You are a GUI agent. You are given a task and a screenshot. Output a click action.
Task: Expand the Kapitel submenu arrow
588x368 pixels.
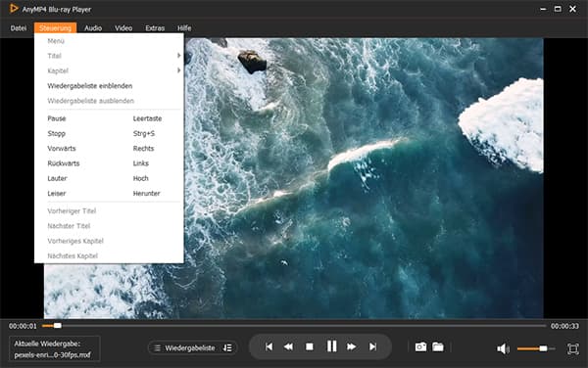coord(179,70)
